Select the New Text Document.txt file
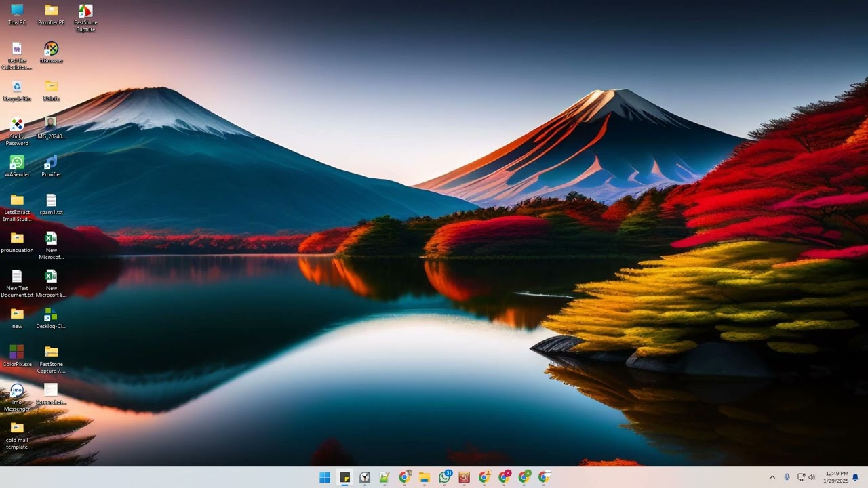868x488 pixels. click(17, 283)
